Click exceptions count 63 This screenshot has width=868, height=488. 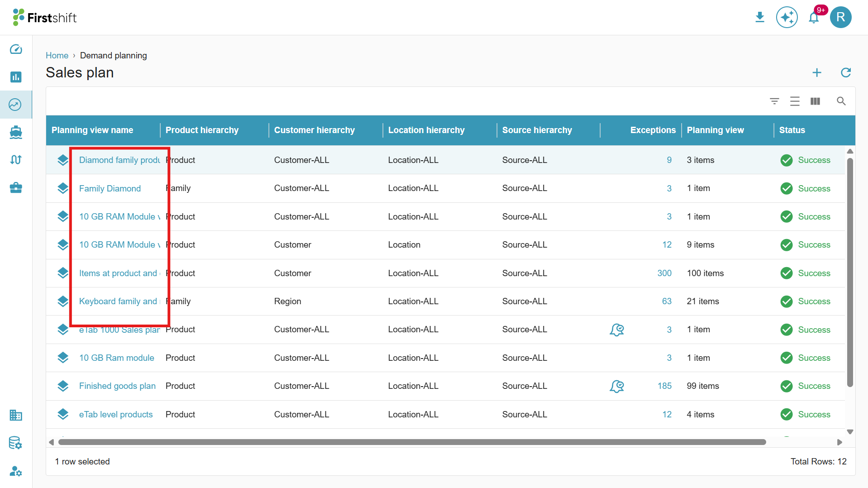tap(667, 301)
